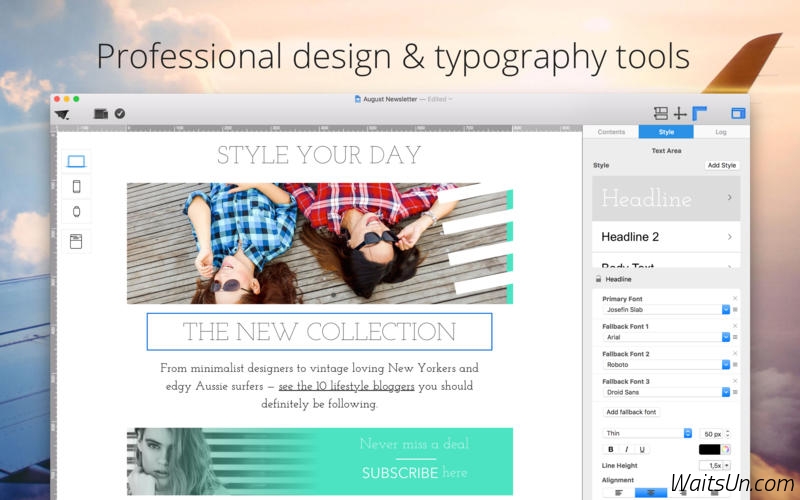Select the smartwatch preview icon

77,211
